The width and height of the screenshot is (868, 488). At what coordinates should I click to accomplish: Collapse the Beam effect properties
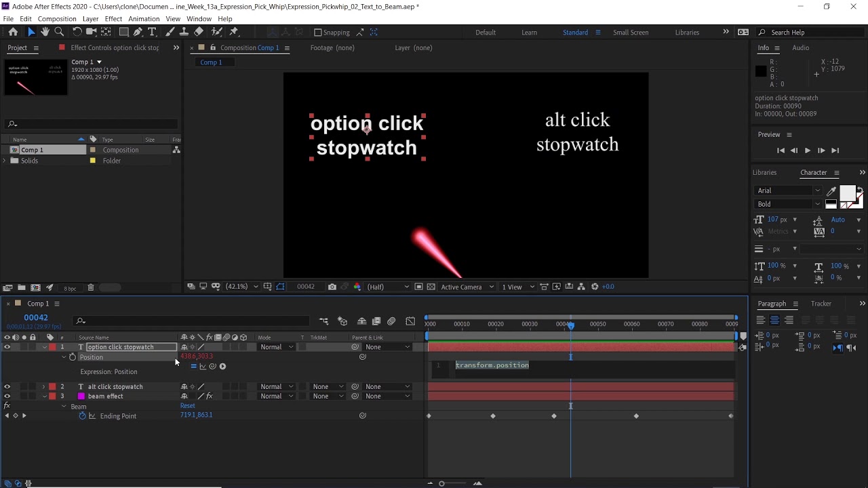(x=64, y=407)
